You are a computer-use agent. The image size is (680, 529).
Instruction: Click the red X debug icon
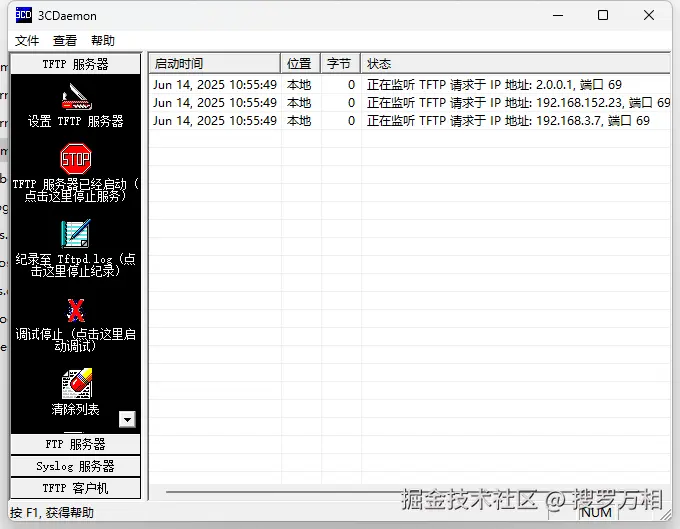(76, 310)
